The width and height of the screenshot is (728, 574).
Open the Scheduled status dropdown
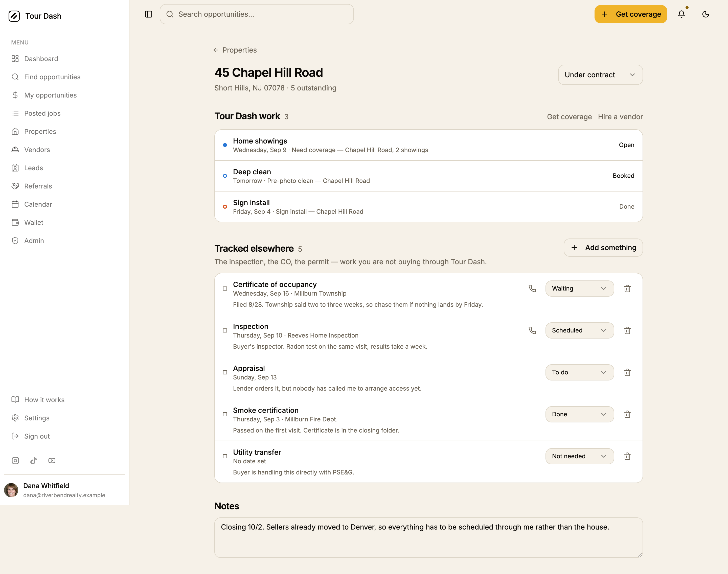coord(579,330)
